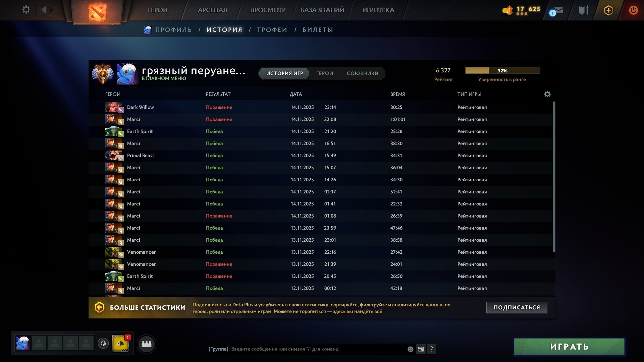Open Dota Plus via the gold hexagon icon
Viewport: 644px width, 362px height.
coord(609,10)
